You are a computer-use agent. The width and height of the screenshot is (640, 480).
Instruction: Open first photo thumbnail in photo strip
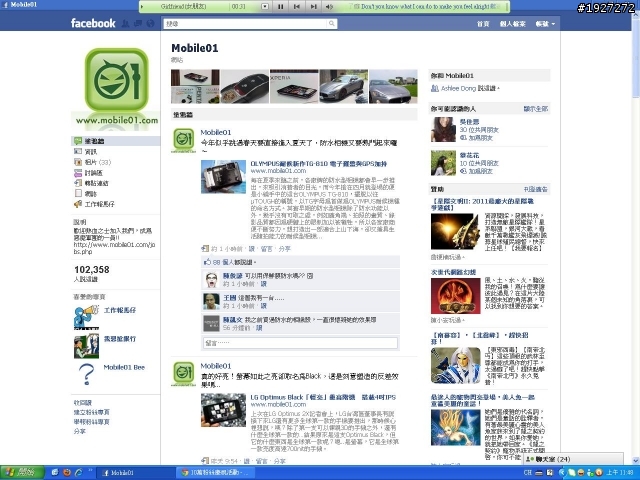pos(195,86)
